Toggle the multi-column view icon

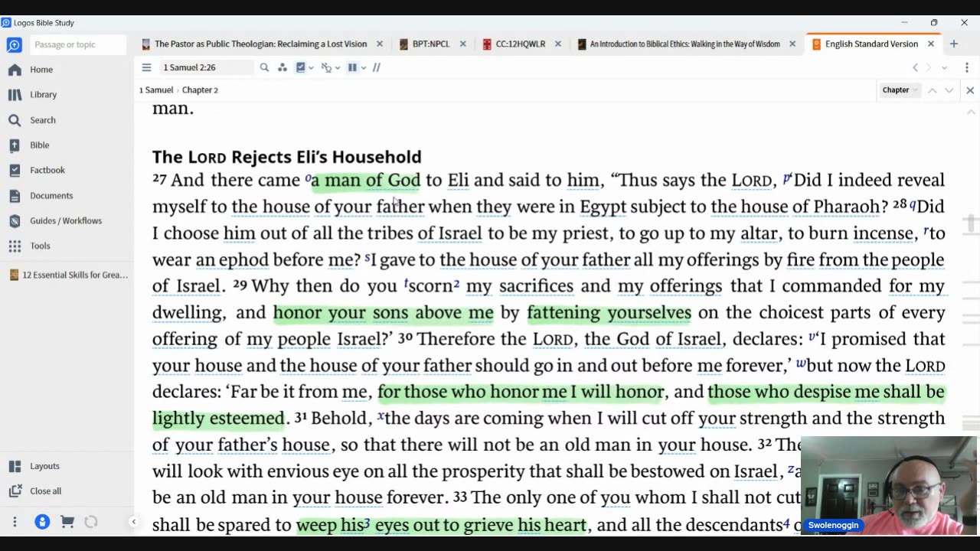pyautogui.click(x=352, y=67)
